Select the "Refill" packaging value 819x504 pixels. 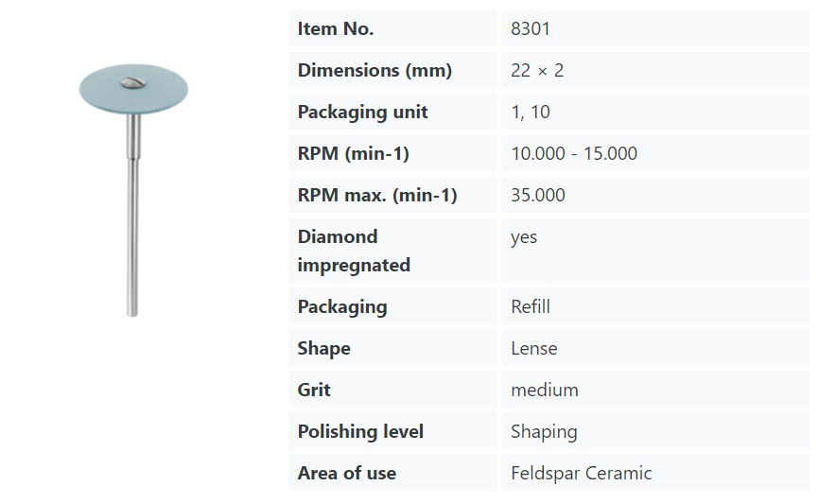(531, 307)
